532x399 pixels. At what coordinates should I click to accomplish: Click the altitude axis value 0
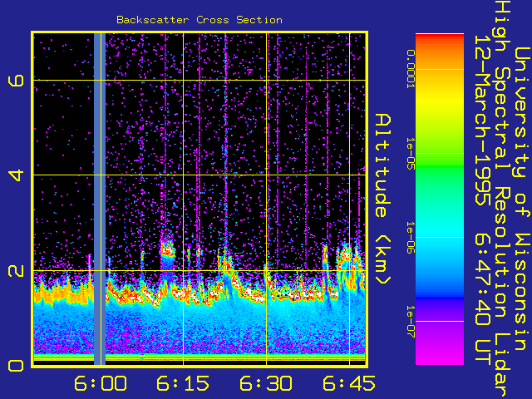[17, 366]
